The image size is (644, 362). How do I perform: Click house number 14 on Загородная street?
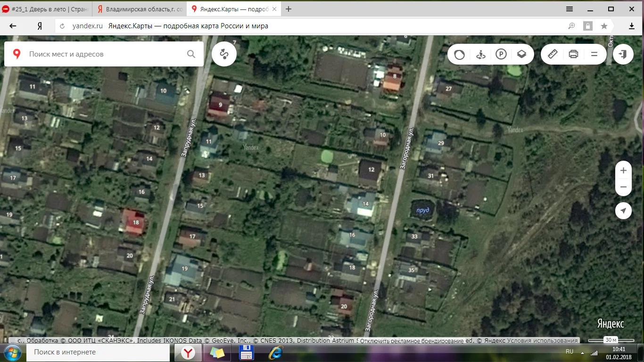(x=365, y=204)
